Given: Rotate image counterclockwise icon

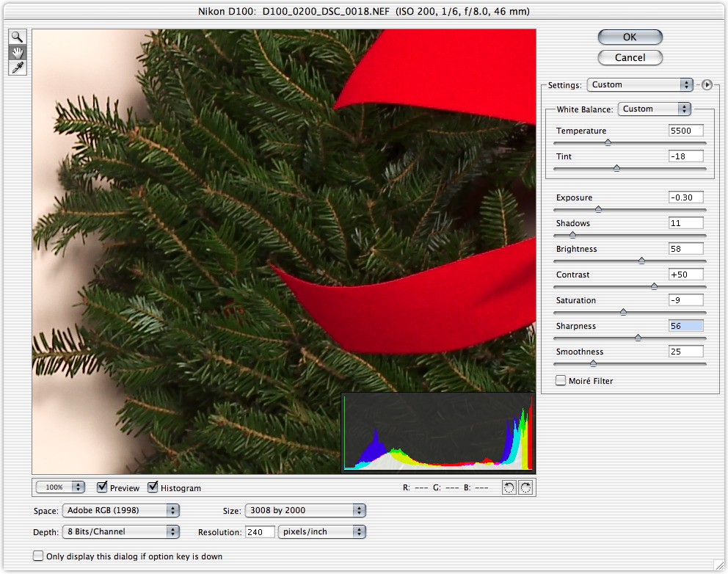Looking at the screenshot, I should [509, 487].
